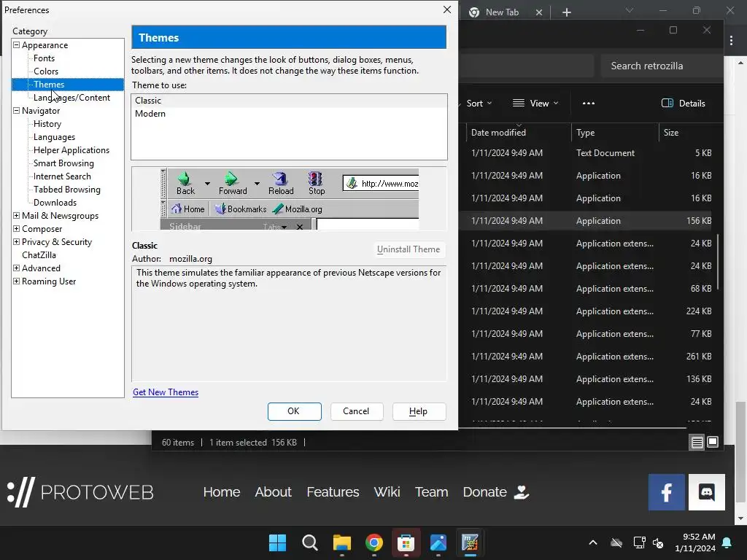Expand the Advanced category
This screenshot has height=560, width=747.
click(16, 268)
